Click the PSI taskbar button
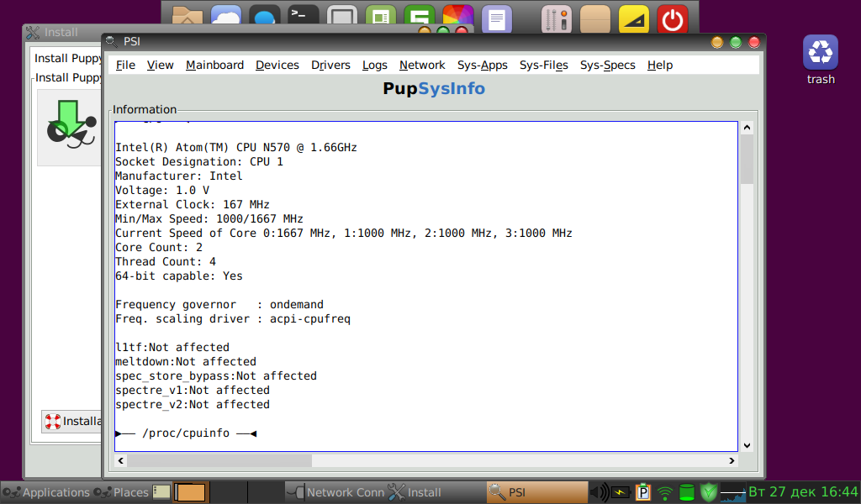The width and height of the screenshot is (861, 504). coord(537,492)
